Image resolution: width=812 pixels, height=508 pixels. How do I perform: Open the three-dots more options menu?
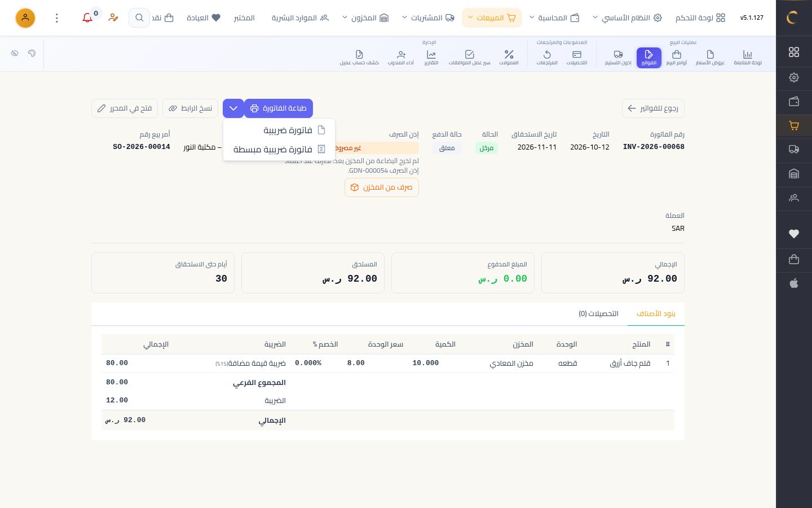coord(57,17)
